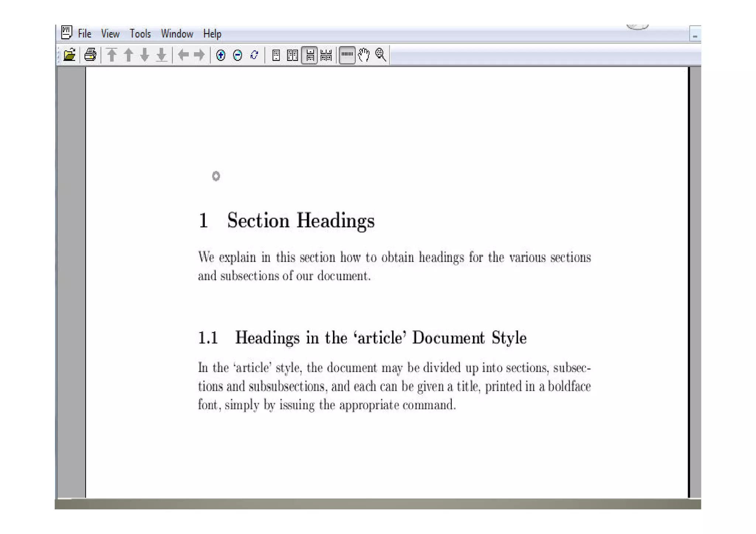Click the Print document icon

[x=90, y=55]
